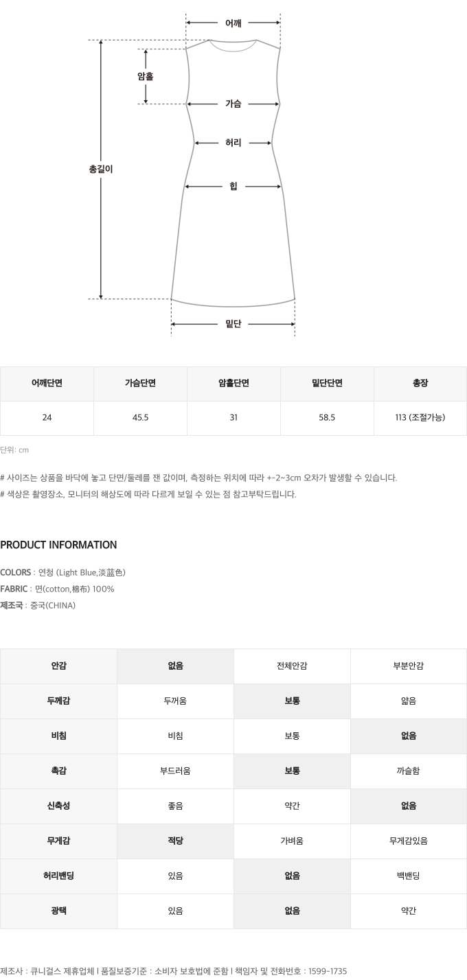Image resolution: width=467 pixels, height=980 pixels.
Task: Click the 허리 measurement label
Action: [233, 143]
